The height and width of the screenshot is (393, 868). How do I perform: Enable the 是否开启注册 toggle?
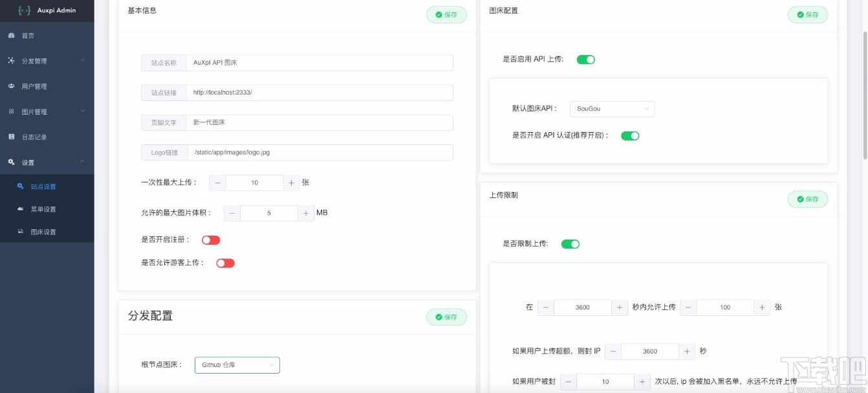pos(210,240)
